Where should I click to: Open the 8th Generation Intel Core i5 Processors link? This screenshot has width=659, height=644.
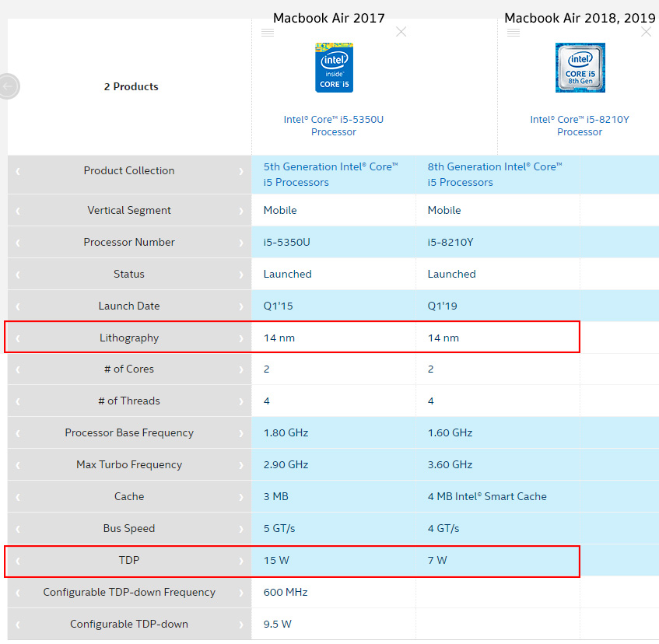495,174
